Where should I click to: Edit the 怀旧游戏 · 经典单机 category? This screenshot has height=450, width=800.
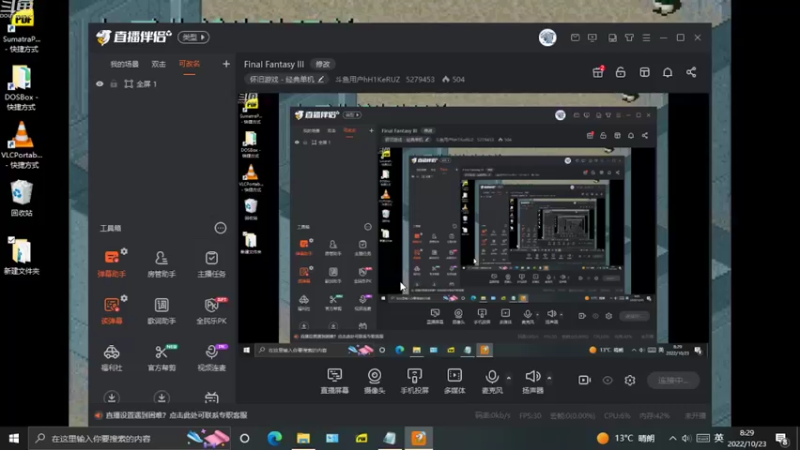coord(286,80)
